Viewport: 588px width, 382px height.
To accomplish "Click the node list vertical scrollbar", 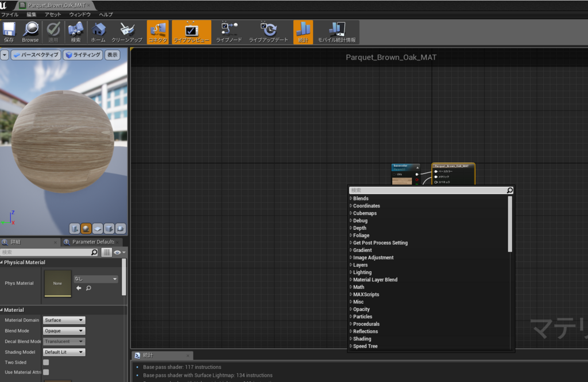I will pyautogui.click(x=510, y=224).
